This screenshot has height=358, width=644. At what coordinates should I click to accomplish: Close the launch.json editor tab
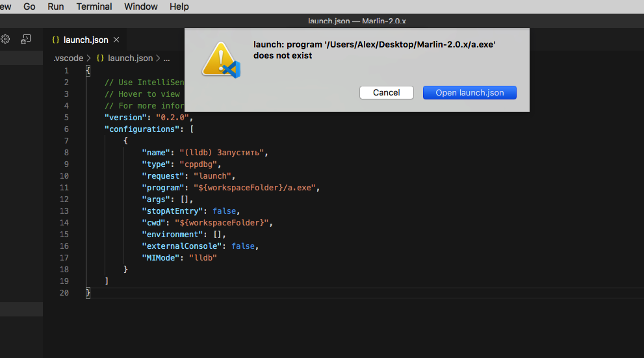click(x=116, y=40)
